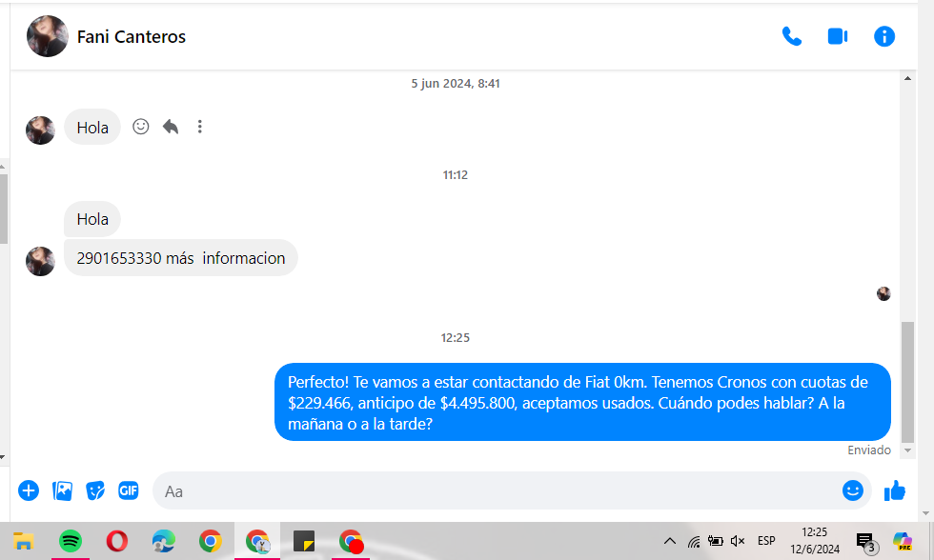Screen dimensions: 934x560
Task: Open the GIF picker
Action: (x=129, y=490)
